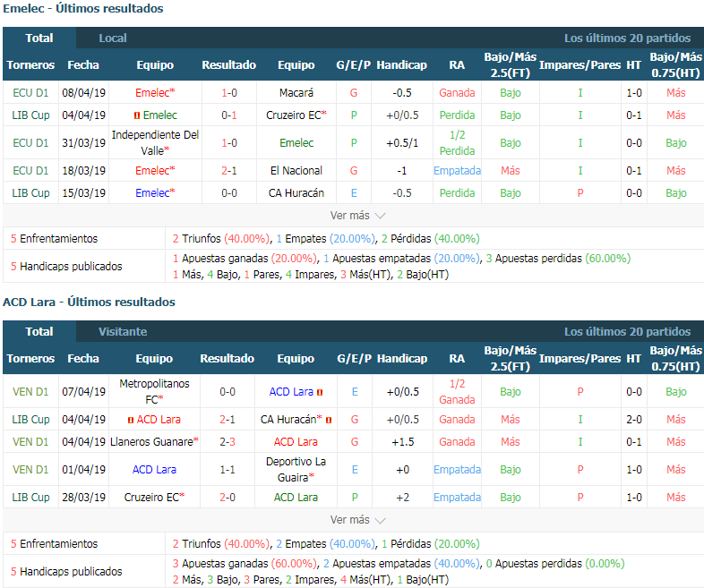The height and width of the screenshot is (588, 704).
Task: Open CA Huracán link in Emelec table
Action: click(x=296, y=193)
